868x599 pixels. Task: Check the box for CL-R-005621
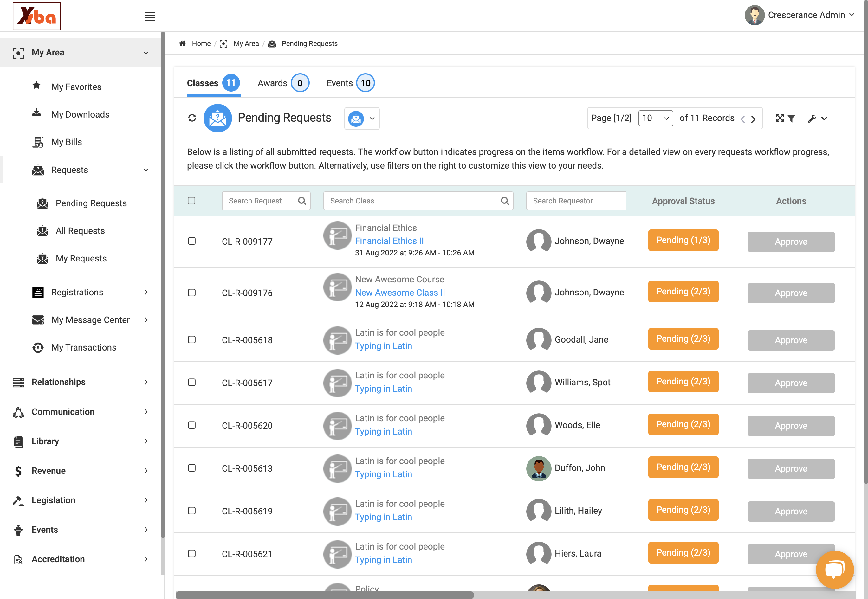pos(191,554)
